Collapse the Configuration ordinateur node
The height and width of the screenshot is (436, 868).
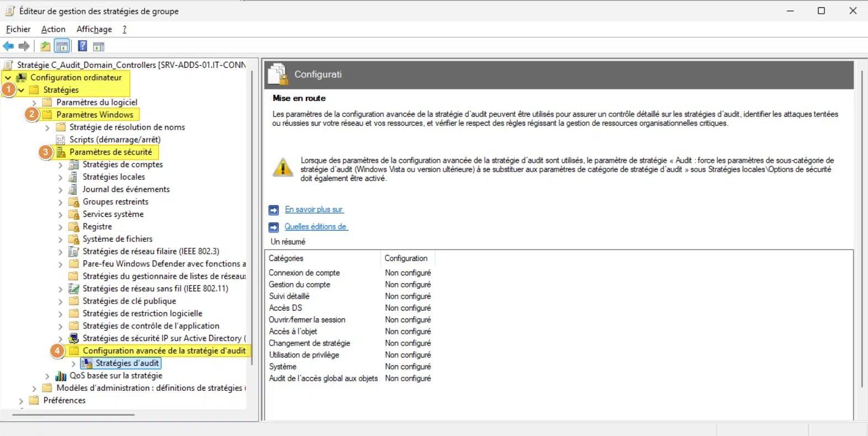(x=8, y=78)
